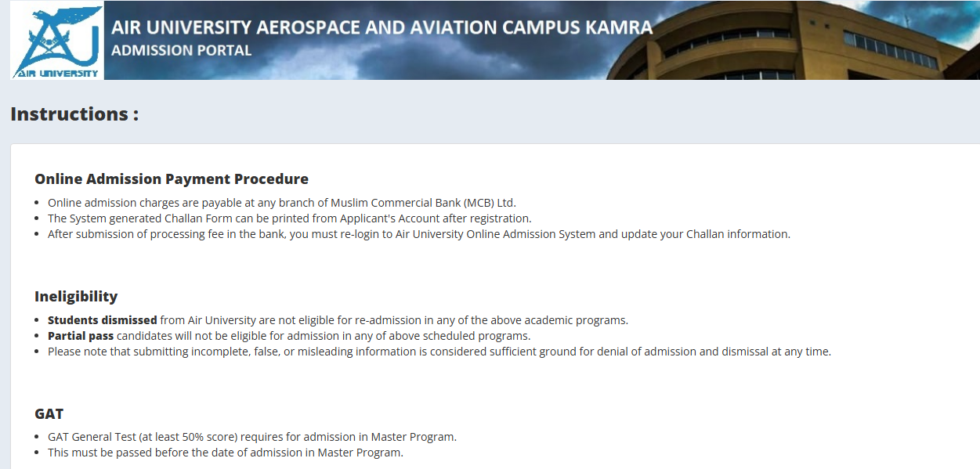Click the Air University Aerospace campus title

point(382,28)
